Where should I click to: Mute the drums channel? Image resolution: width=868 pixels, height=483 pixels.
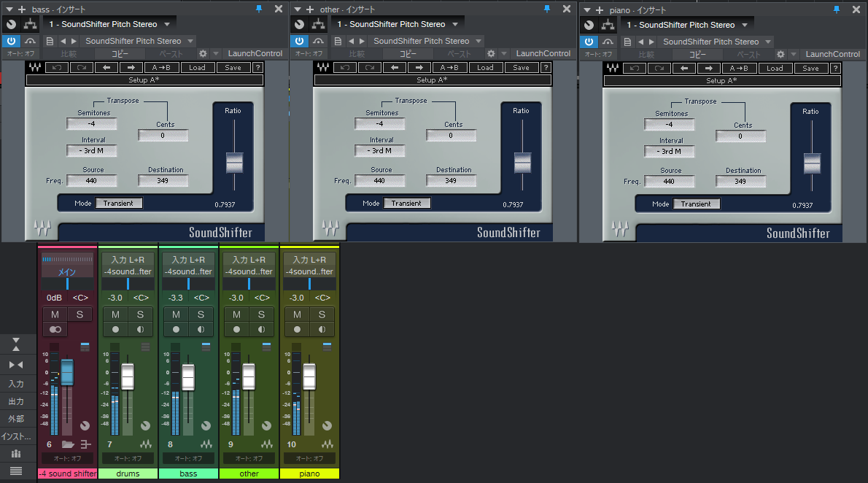point(115,314)
